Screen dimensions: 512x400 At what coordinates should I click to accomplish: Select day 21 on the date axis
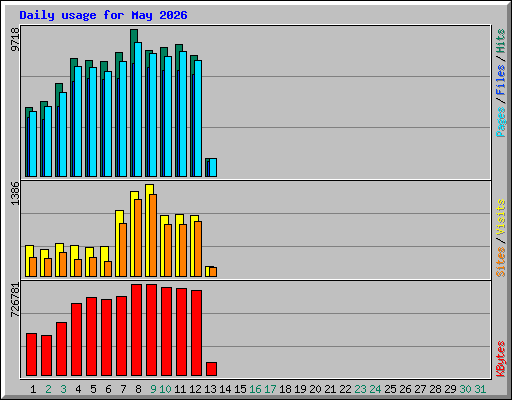pos(330,389)
